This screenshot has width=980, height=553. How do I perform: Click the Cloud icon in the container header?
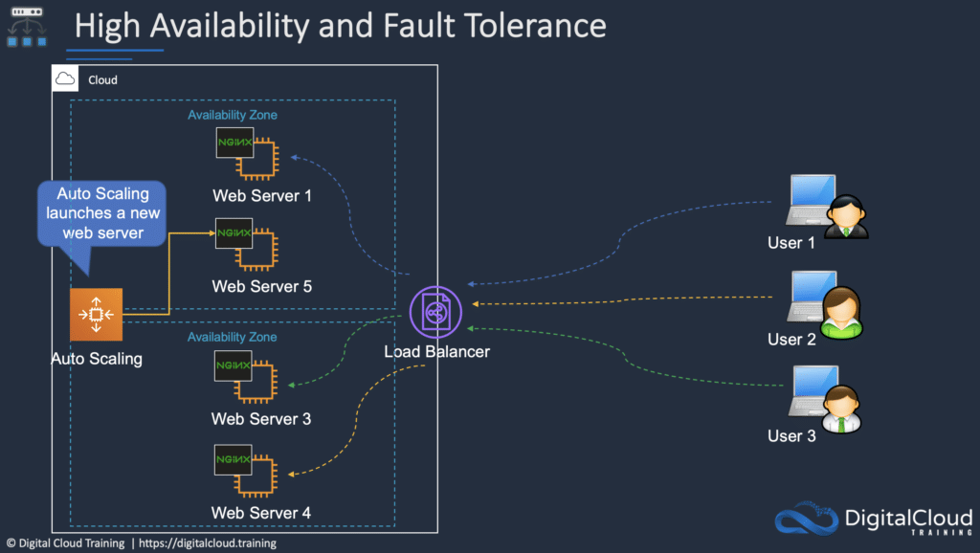[x=64, y=77]
